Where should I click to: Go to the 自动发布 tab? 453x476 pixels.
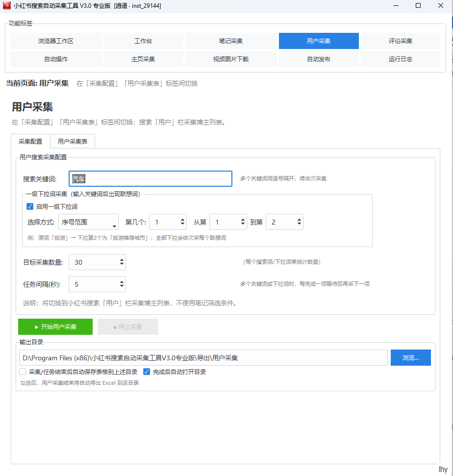[x=319, y=59]
